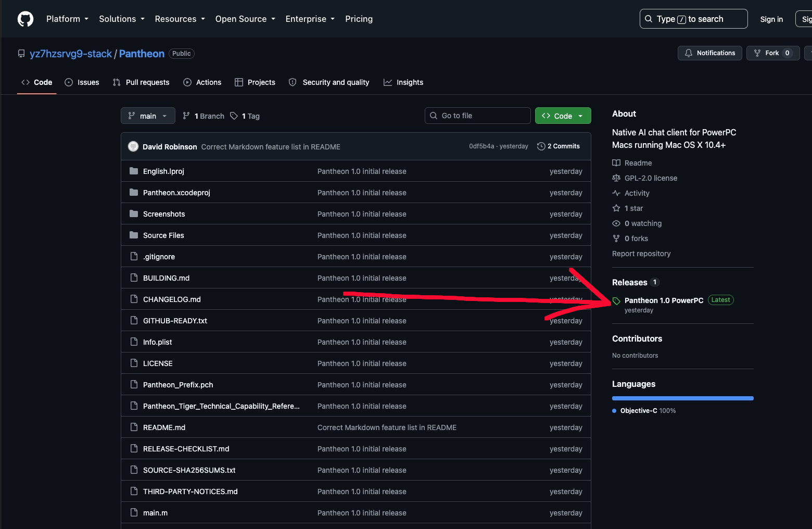This screenshot has width=812, height=529.
Task: View the 2 Commits history link
Action: [x=559, y=146]
